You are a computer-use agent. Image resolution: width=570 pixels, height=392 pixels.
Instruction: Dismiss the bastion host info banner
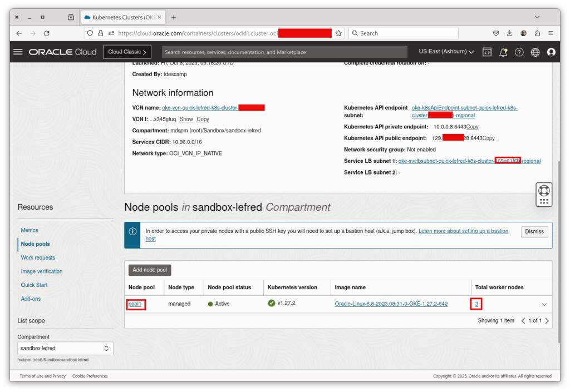point(534,231)
